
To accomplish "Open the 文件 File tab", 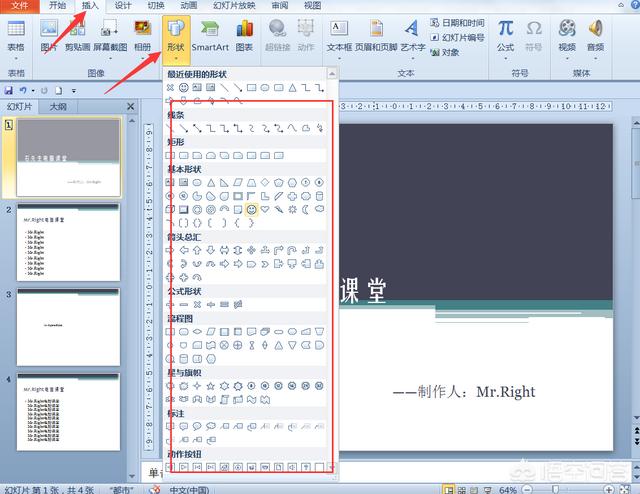I will [x=20, y=6].
